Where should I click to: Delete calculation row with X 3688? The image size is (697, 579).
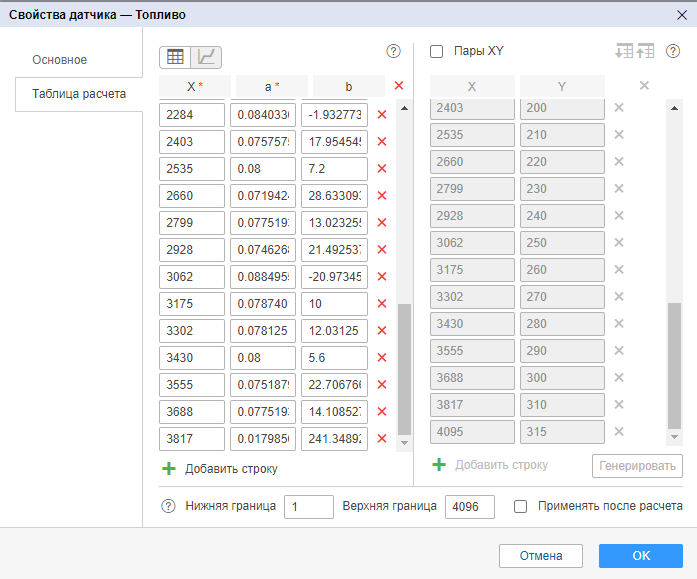(x=381, y=411)
